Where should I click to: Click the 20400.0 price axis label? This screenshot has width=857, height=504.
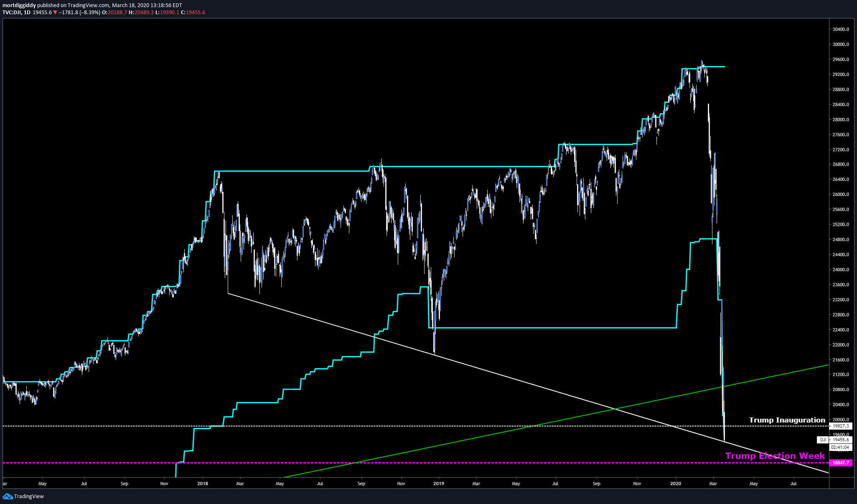(841, 405)
